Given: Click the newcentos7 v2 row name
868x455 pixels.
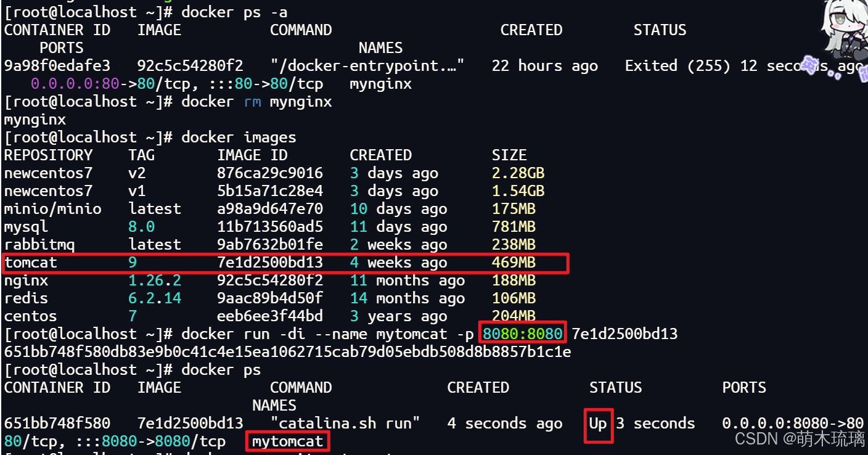Looking at the screenshot, I should pos(49,173).
